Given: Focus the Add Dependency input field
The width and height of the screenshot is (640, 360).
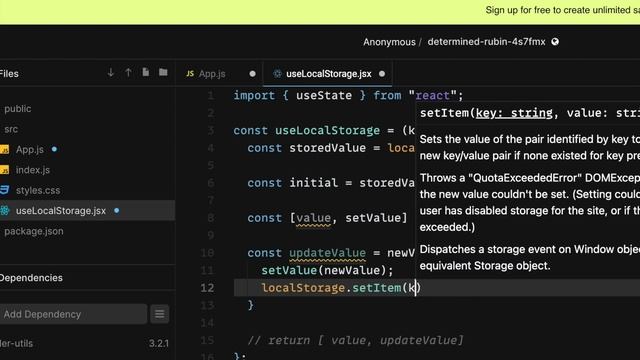Looking at the screenshot, I should click(x=73, y=314).
